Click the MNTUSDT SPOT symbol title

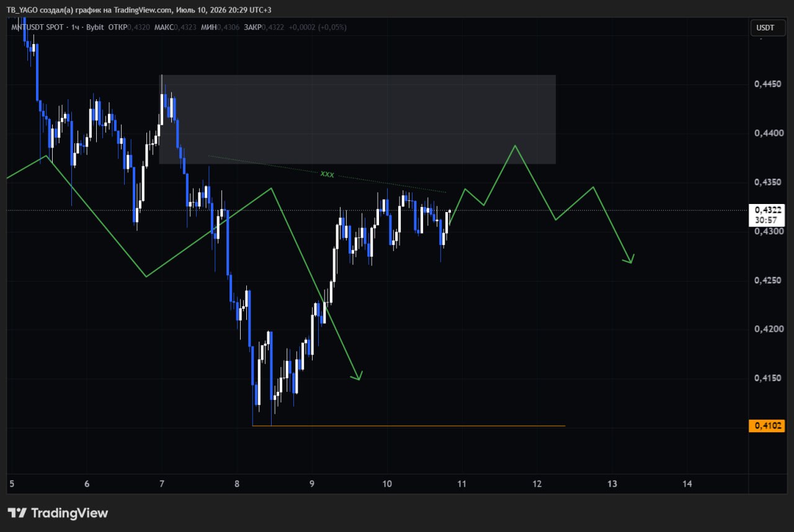[37, 27]
